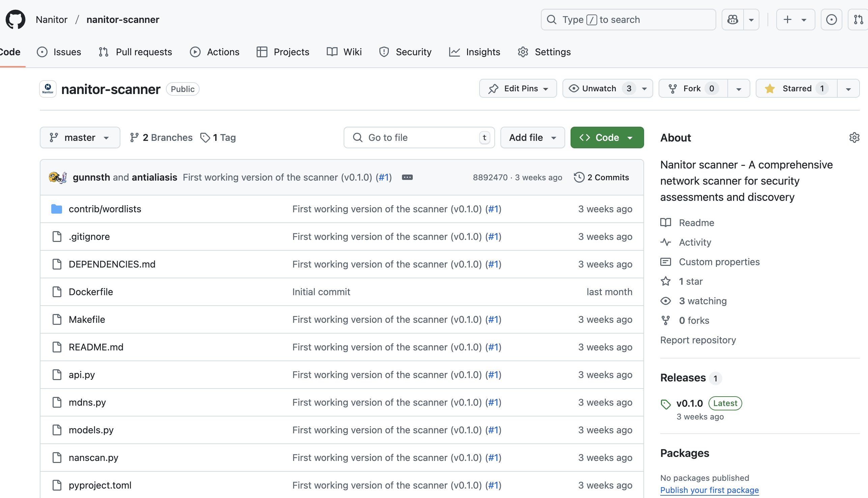Click the Fork button

[693, 89]
